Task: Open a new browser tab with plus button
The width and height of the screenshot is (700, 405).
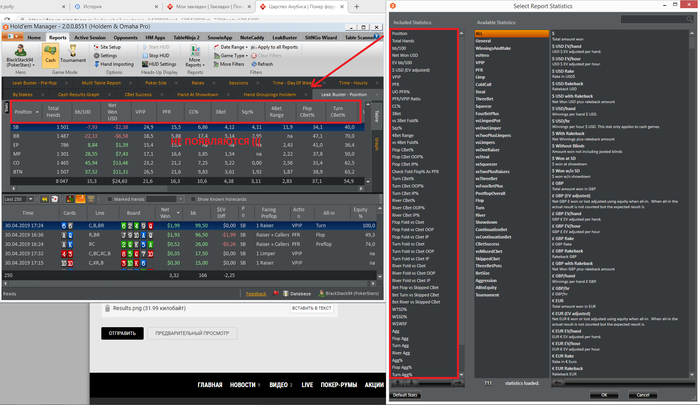Action: click(356, 7)
